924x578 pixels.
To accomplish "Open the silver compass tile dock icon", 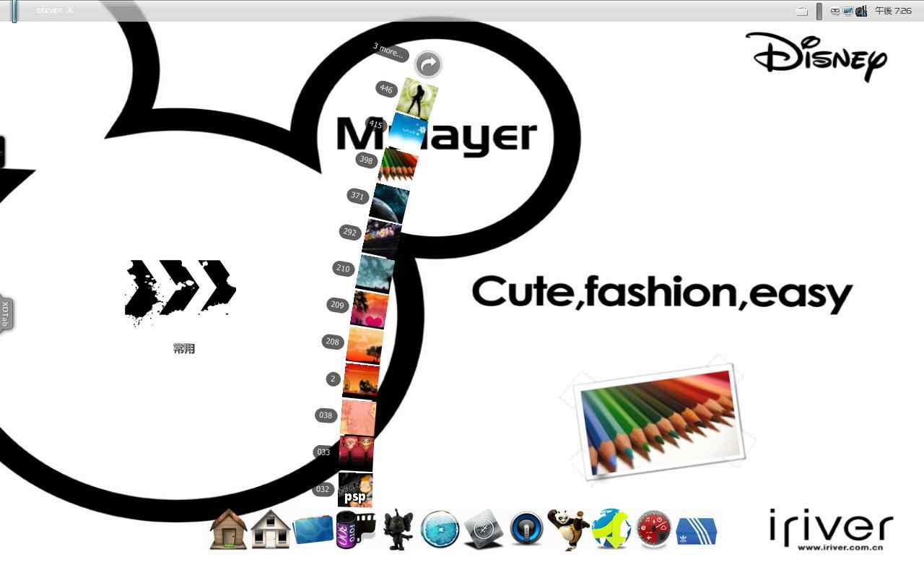I will click(x=483, y=530).
